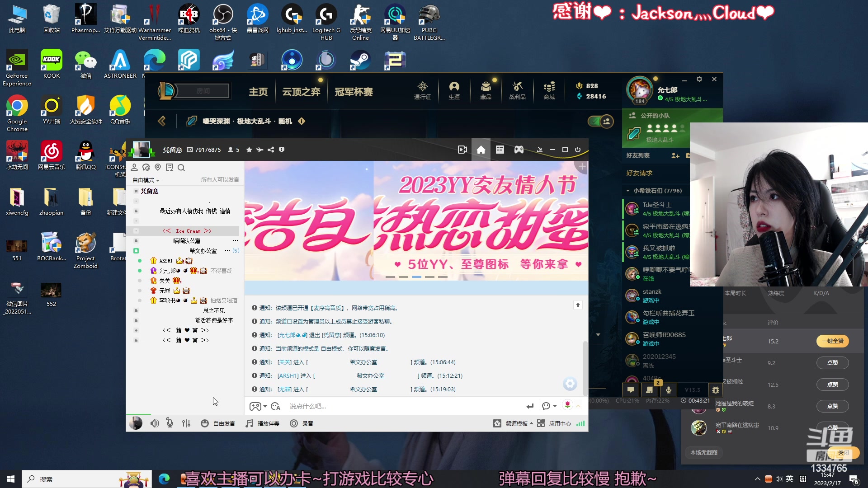Click the 一键全赞 like-all button
This screenshot has height=488, width=868.
point(833,341)
